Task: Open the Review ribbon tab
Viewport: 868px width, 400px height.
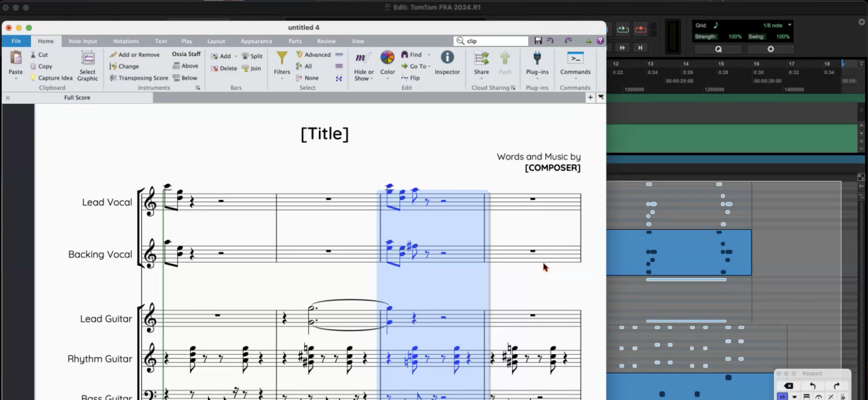Action: pos(326,41)
